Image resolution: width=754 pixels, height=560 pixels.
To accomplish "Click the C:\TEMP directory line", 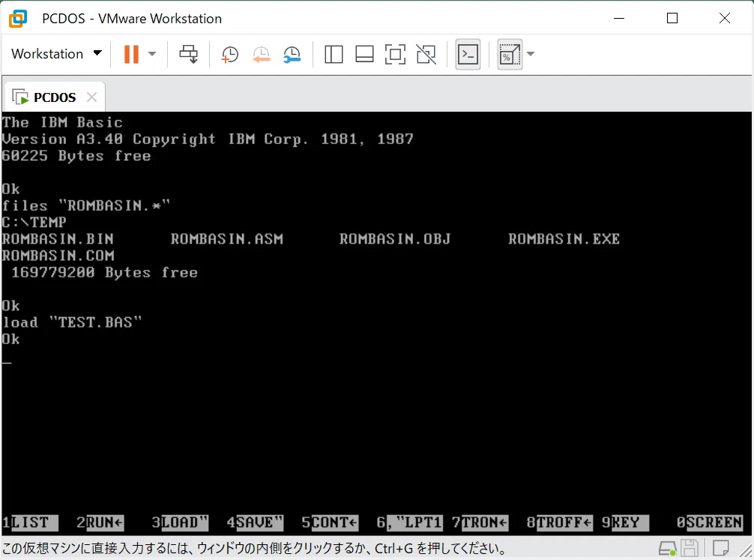I will [34, 222].
